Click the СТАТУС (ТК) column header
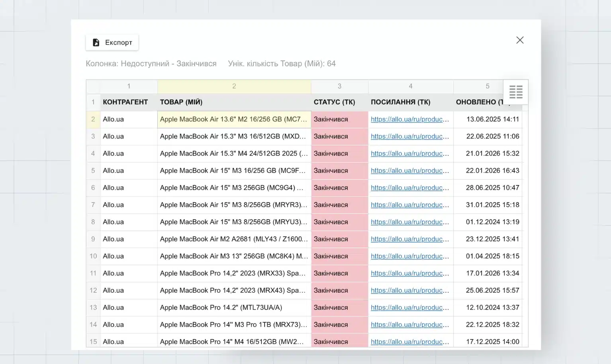This screenshot has height=364, width=611. [x=334, y=102]
